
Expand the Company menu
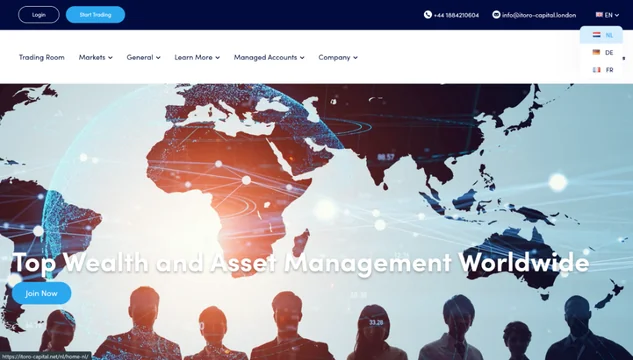pos(338,57)
